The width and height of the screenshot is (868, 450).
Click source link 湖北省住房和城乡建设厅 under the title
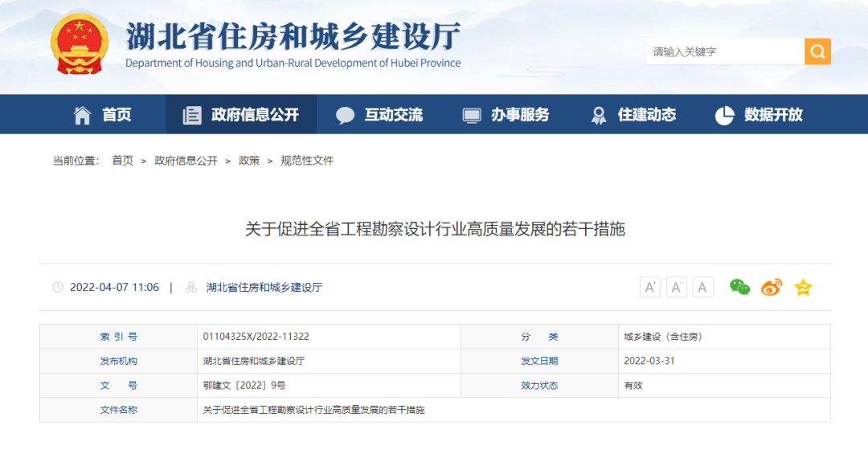pos(264,287)
